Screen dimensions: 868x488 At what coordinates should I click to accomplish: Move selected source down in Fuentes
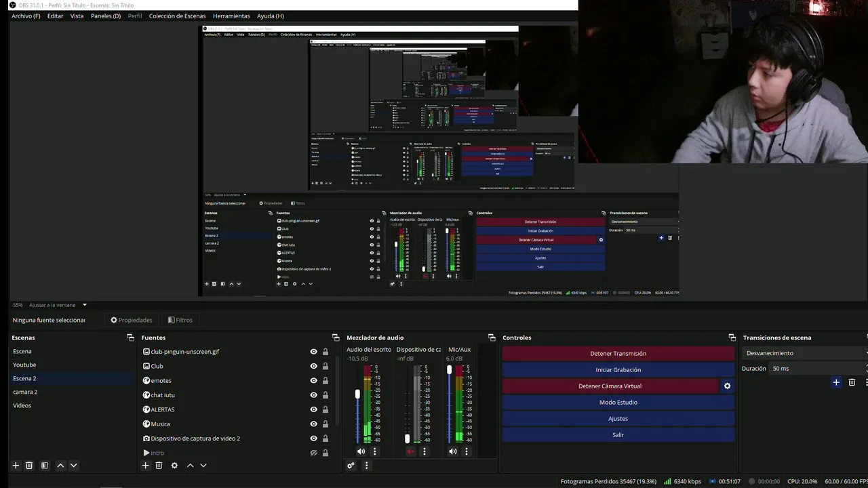(203, 466)
